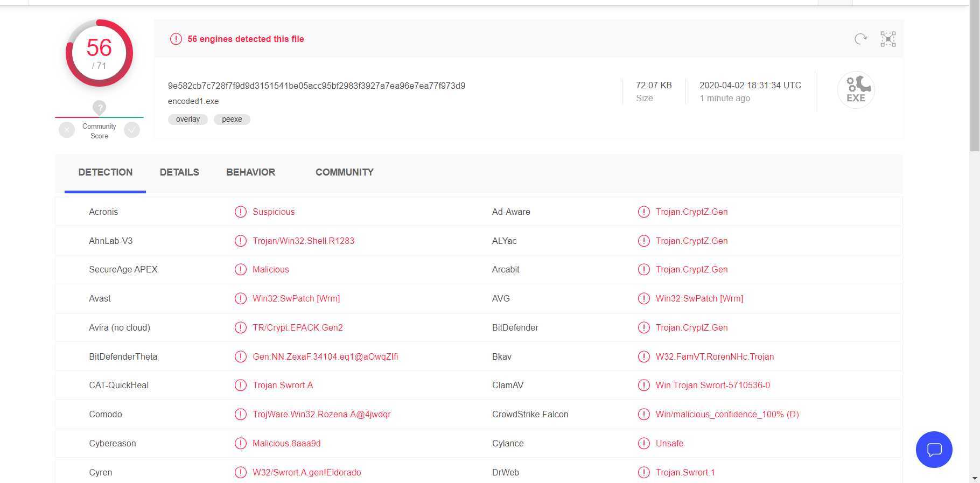Click the scrollbar down arrow
The image size is (980, 483).
(x=975, y=478)
